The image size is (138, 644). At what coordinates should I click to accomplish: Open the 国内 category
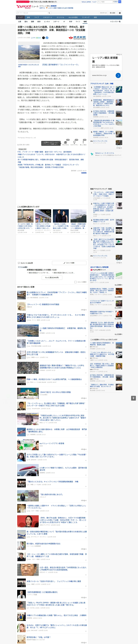26,21
